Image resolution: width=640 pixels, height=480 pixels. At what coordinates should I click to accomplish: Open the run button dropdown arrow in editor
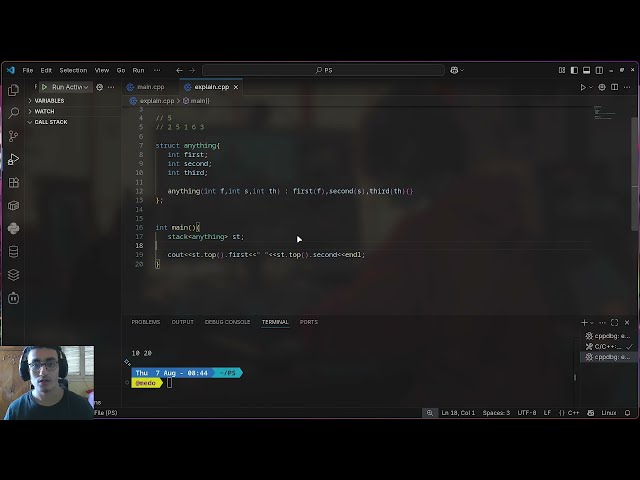pyautogui.click(x=591, y=87)
